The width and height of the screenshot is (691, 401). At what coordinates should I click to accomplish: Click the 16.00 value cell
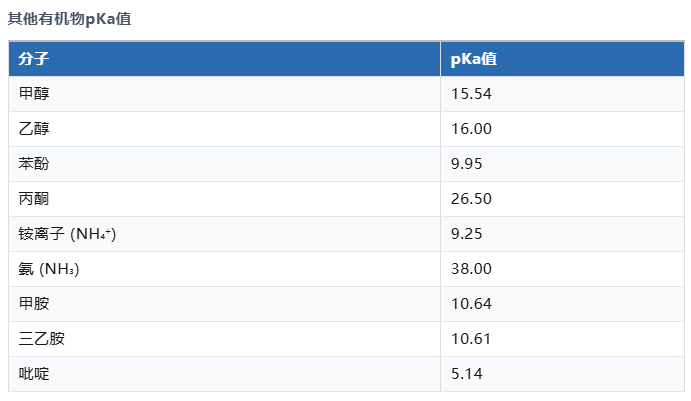471,129
